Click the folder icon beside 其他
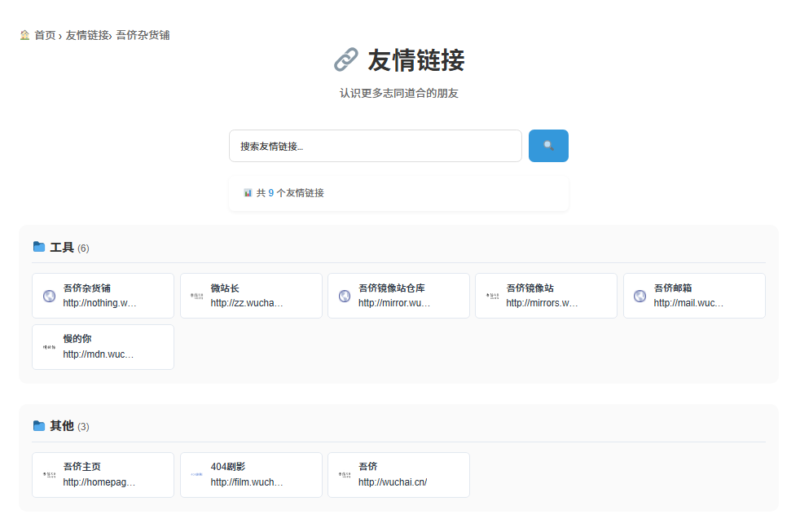Screen dimensions: 800x532 39,425
